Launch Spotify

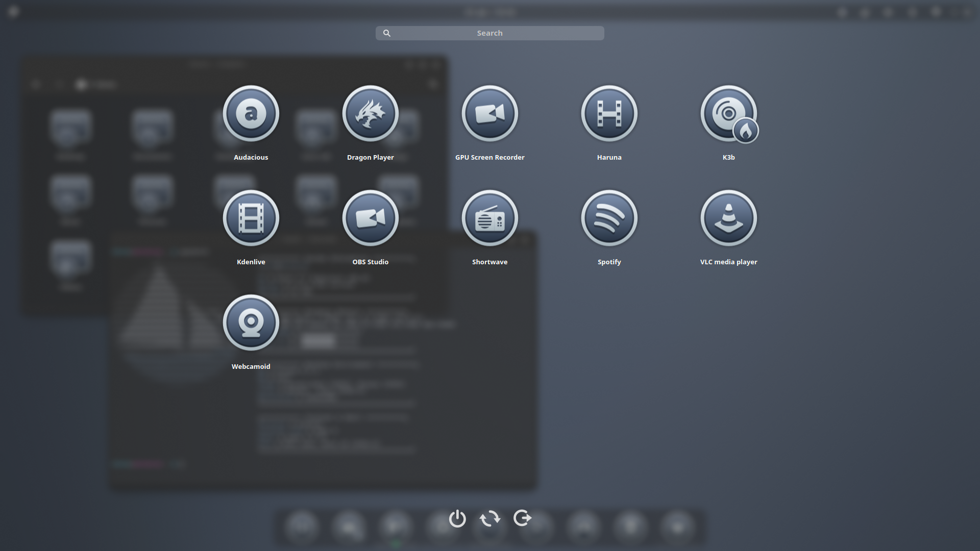pos(609,218)
